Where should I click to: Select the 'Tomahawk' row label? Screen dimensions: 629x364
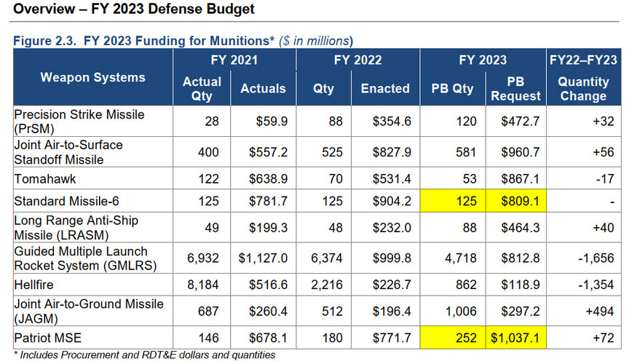pyautogui.click(x=45, y=178)
